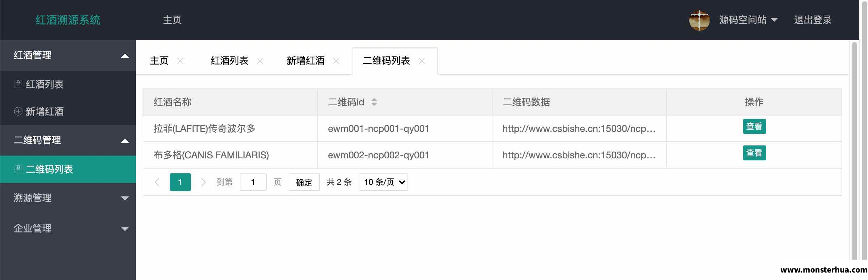
Task: Select page 1 in pagination
Action: (x=180, y=182)
